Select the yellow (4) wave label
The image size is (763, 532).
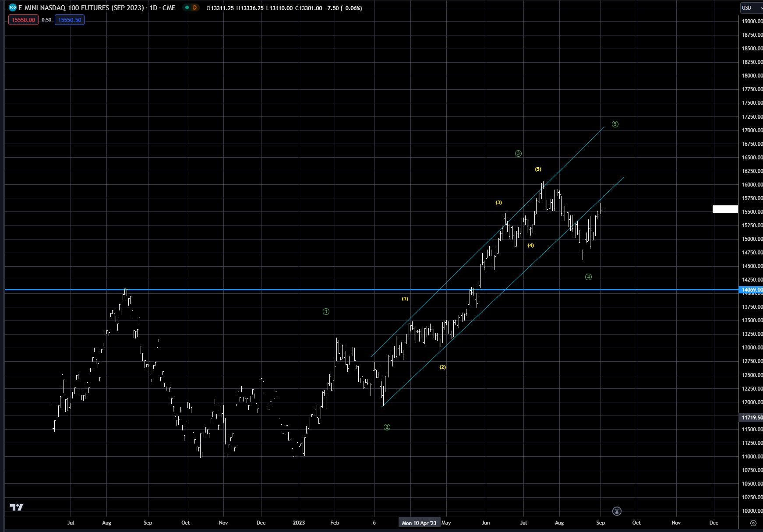coord(531,246)
